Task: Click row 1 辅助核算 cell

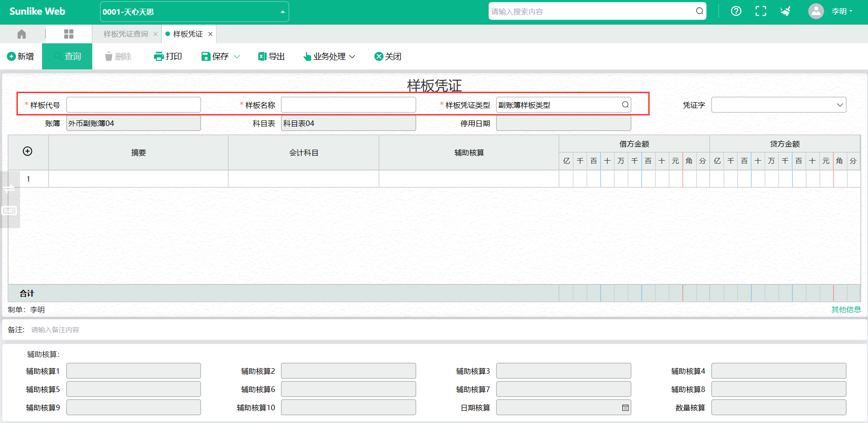Action: point(469,179)
